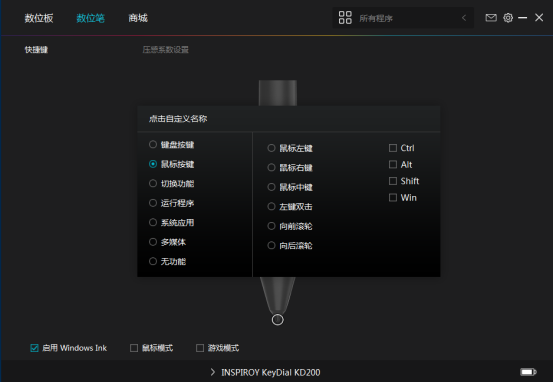Choose 左键双击 option
Image resolution: width=554 pixels, height=382 pixels.
coord(271,206)
